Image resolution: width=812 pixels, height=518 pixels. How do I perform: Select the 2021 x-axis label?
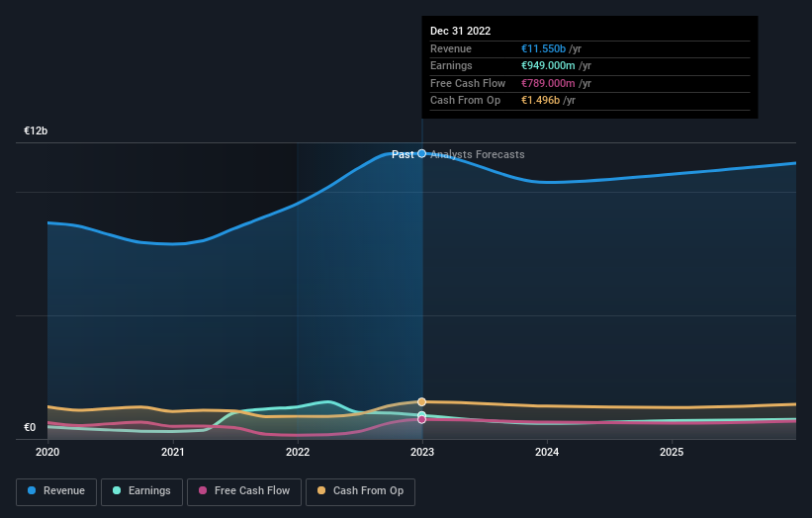point(172,452)
